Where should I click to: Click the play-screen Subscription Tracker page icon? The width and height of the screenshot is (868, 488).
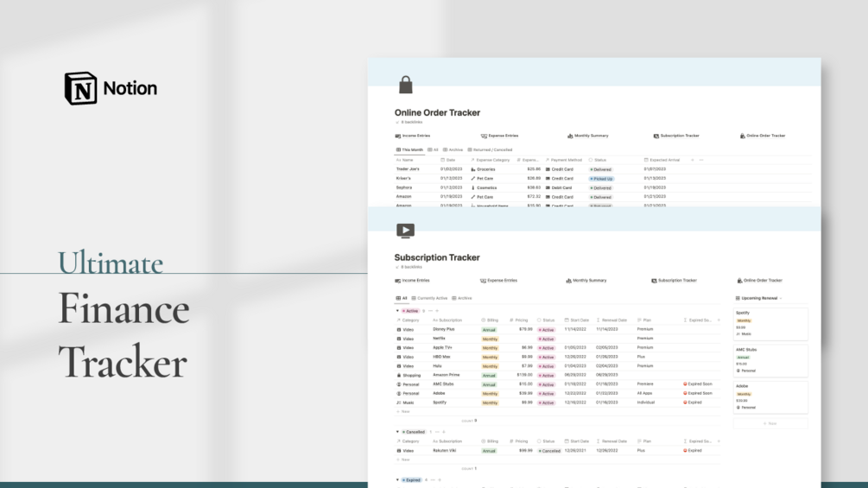(x=405, y=230)
